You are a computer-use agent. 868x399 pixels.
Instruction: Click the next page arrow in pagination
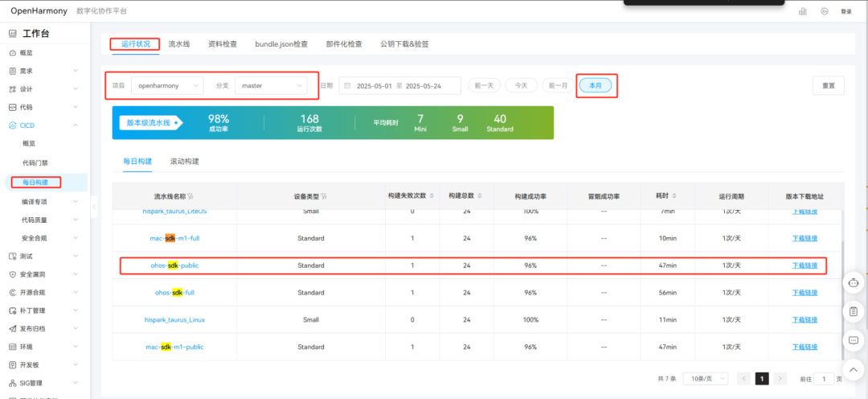pyautogui.click(x=780, y=379)
